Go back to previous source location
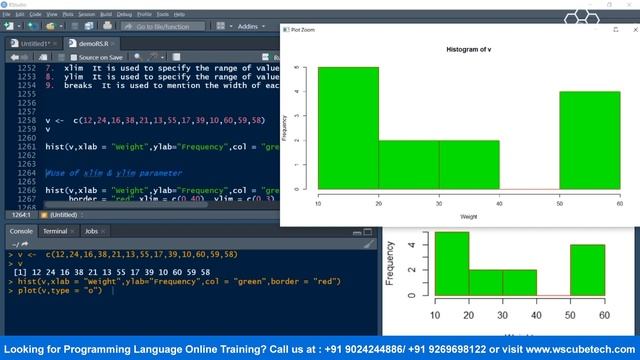 tap(14, 57)
